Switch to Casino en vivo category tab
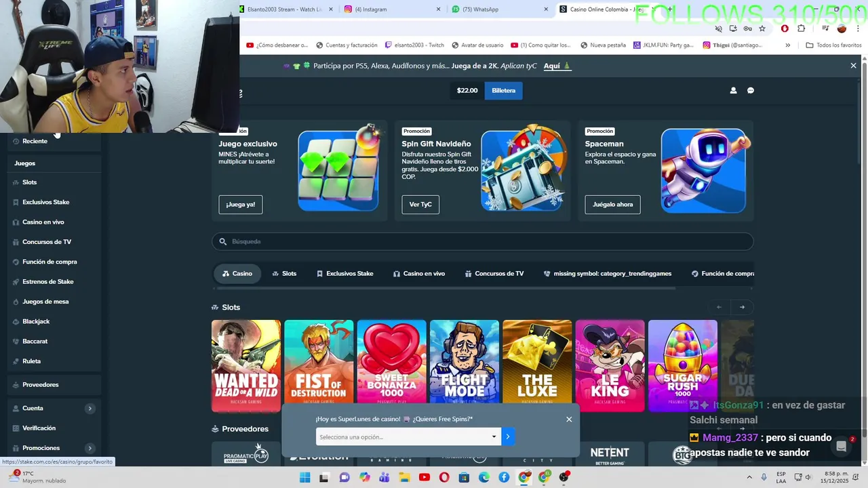Image resolution: width=868 pixels, height=488 pixels. (418, 273)
